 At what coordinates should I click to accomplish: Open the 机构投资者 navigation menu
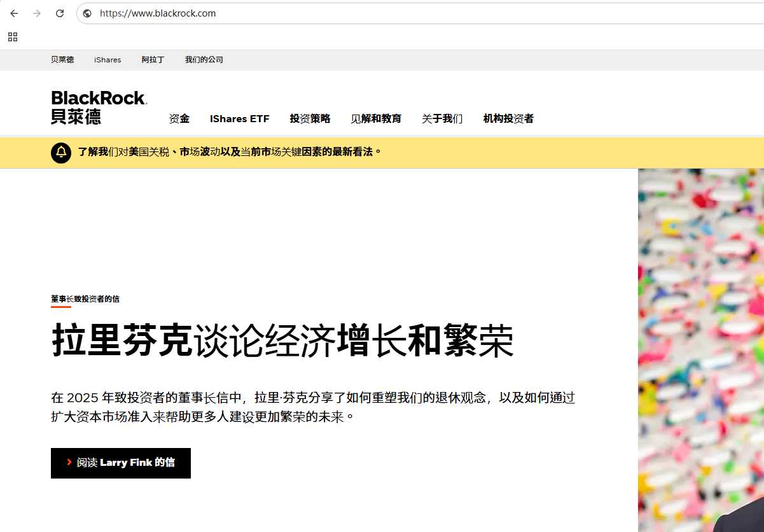(508, 118)
